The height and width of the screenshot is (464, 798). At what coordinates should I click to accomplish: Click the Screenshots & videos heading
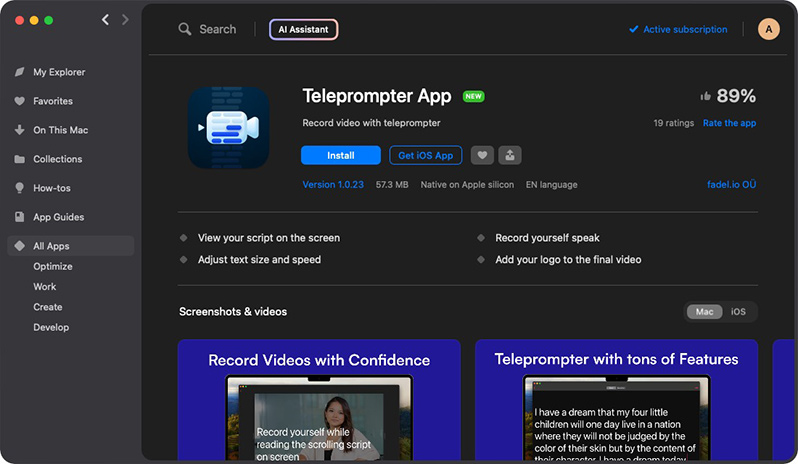233,312
